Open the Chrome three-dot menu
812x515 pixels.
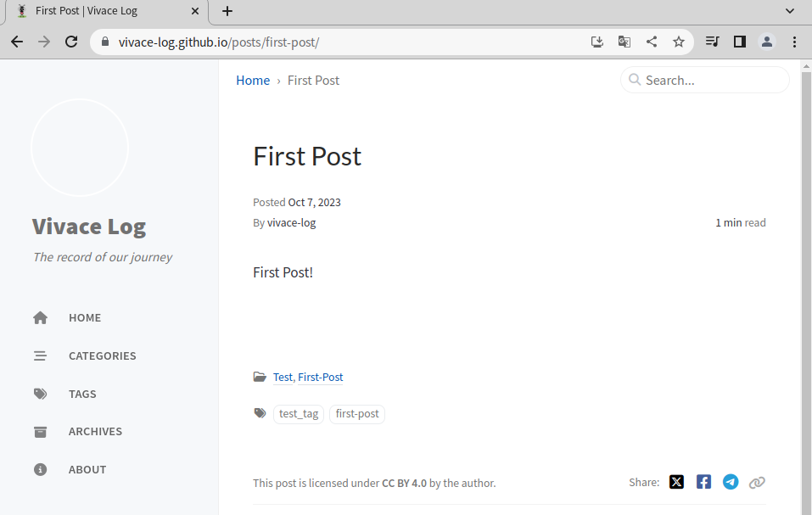(x=794, y=42)
